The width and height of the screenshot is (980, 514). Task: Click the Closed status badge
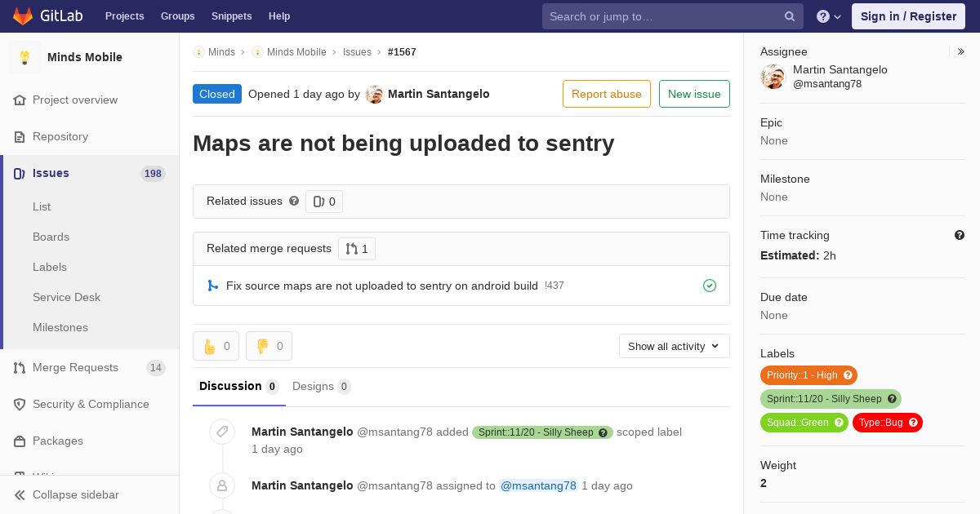pyautogui.click(x=217, y=94)
